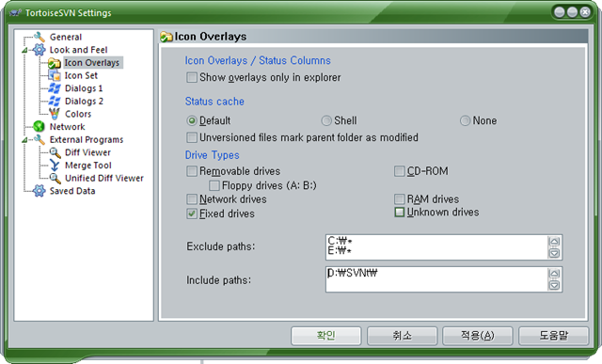Click the Icon Set tree icon
Screen dimensions: 602x364
click(55, 75)
